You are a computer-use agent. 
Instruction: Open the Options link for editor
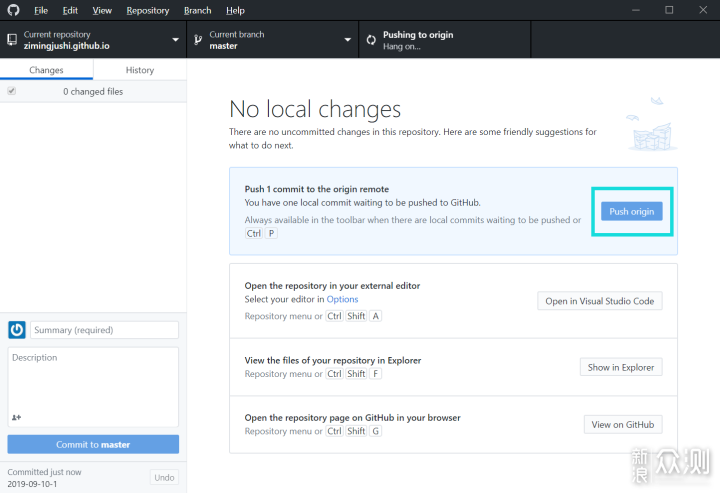coord(342,299)
